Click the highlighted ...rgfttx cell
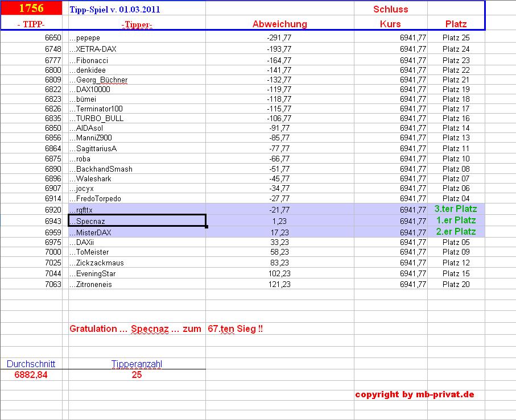 point(137,209)
